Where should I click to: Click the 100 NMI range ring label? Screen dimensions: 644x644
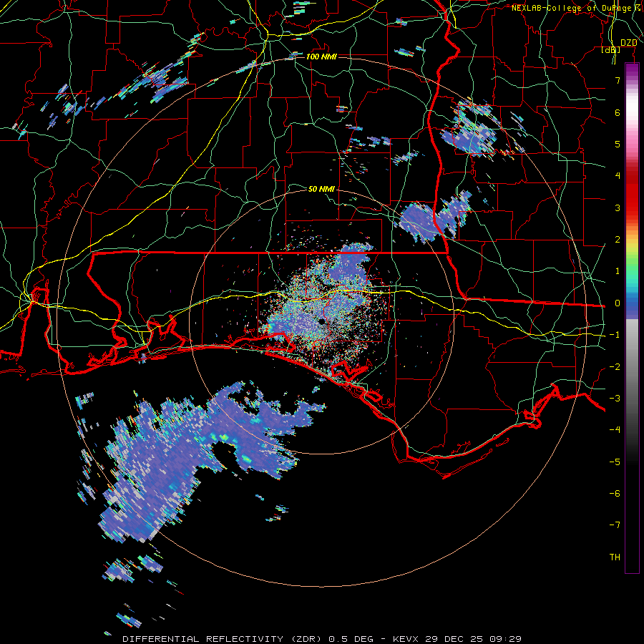[321, 57]
